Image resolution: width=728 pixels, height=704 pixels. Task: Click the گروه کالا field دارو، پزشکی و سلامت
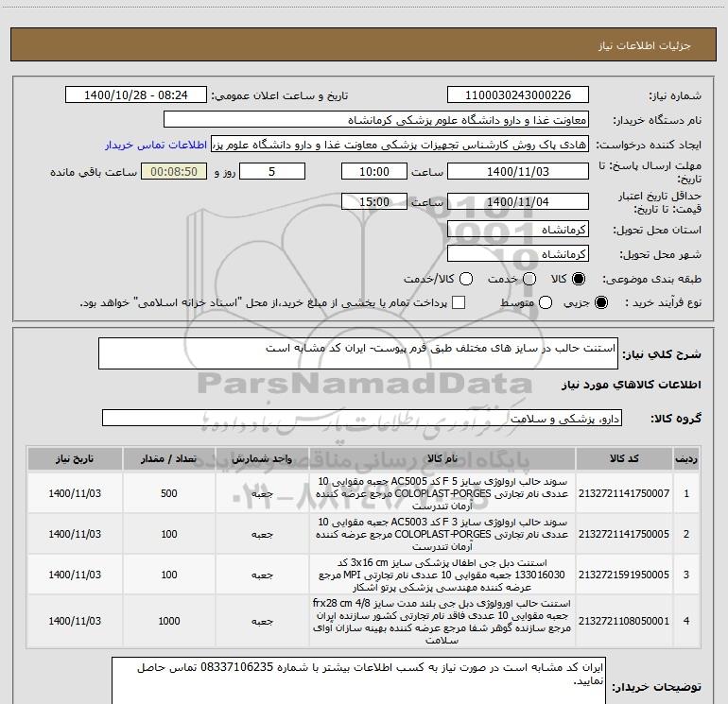[x=362, y=418]
